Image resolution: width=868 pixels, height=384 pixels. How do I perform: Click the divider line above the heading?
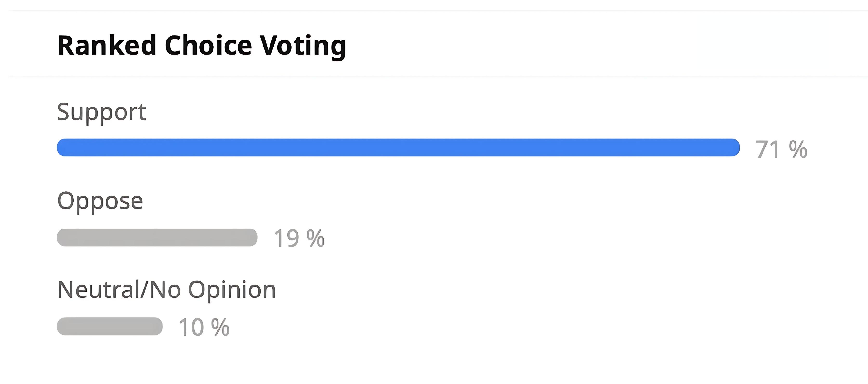[x=438, y=11]
